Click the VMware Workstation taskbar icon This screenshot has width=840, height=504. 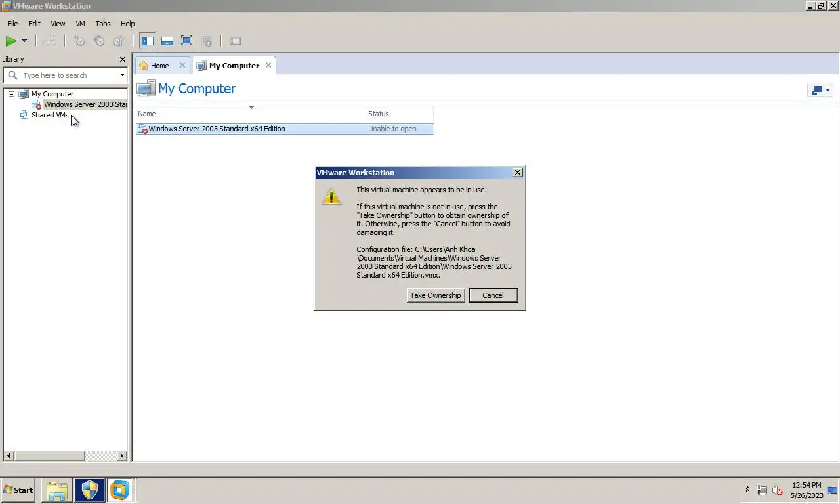[x=119, y=490]
